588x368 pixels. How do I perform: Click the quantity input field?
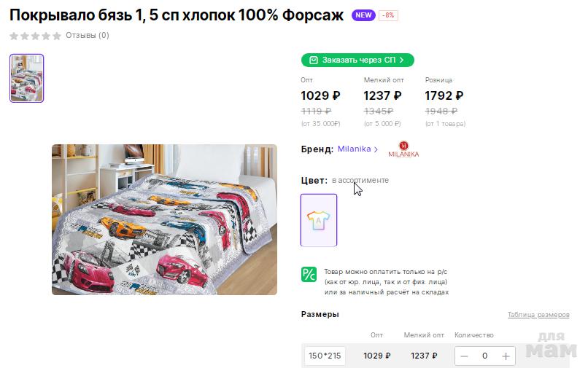[484, 356]
